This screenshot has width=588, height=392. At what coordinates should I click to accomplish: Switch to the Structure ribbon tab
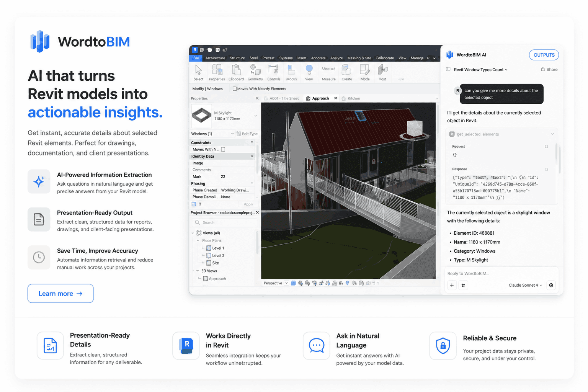[x=237, y=58]
